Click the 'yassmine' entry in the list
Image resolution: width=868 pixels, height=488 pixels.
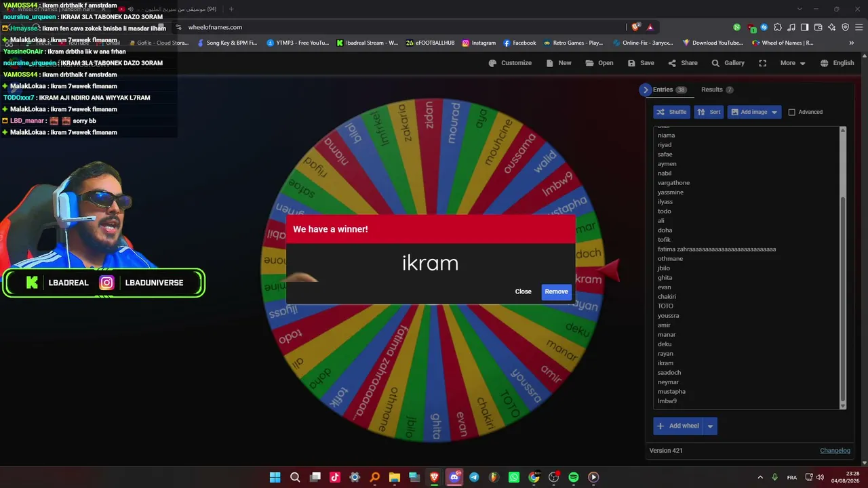tap(671, 192)
